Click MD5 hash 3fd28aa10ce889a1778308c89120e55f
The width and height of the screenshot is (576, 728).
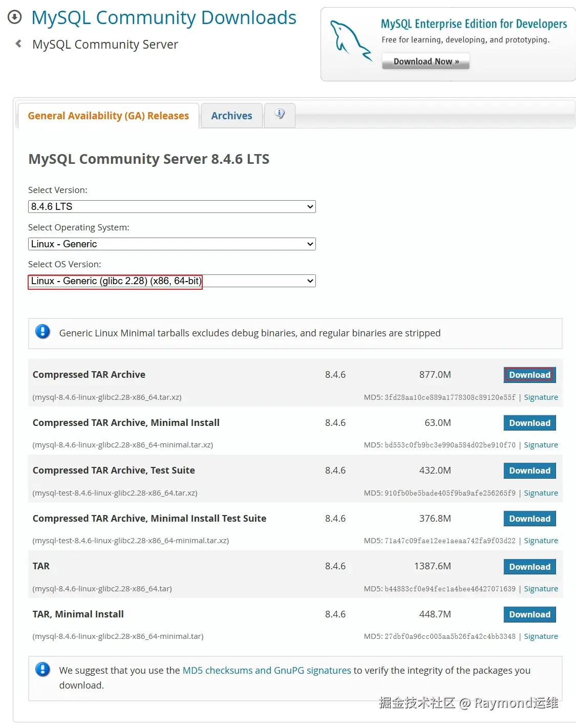point(450,397)
